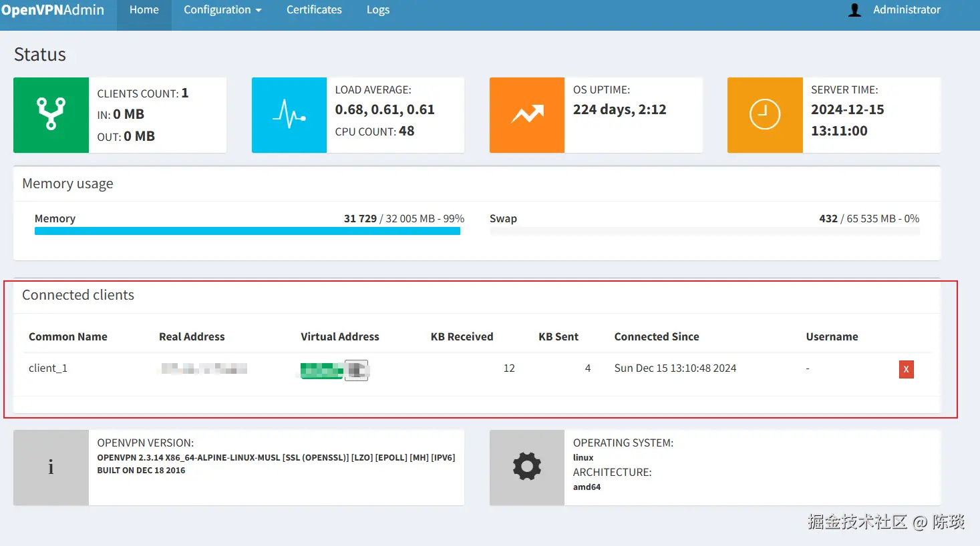The width and height of the screenshot is (980, 546).
Task: Select the client_1 common name cell
Action: click(48, 368)
